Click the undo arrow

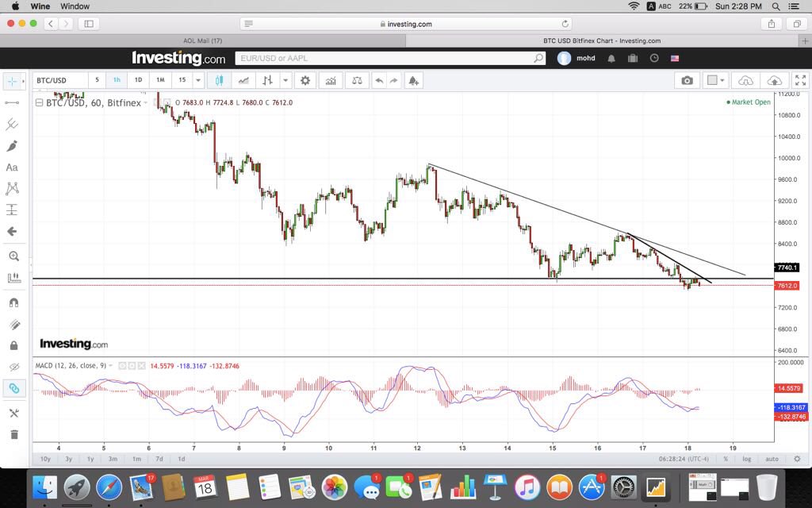pyautogui.click(x=379, y=80)
